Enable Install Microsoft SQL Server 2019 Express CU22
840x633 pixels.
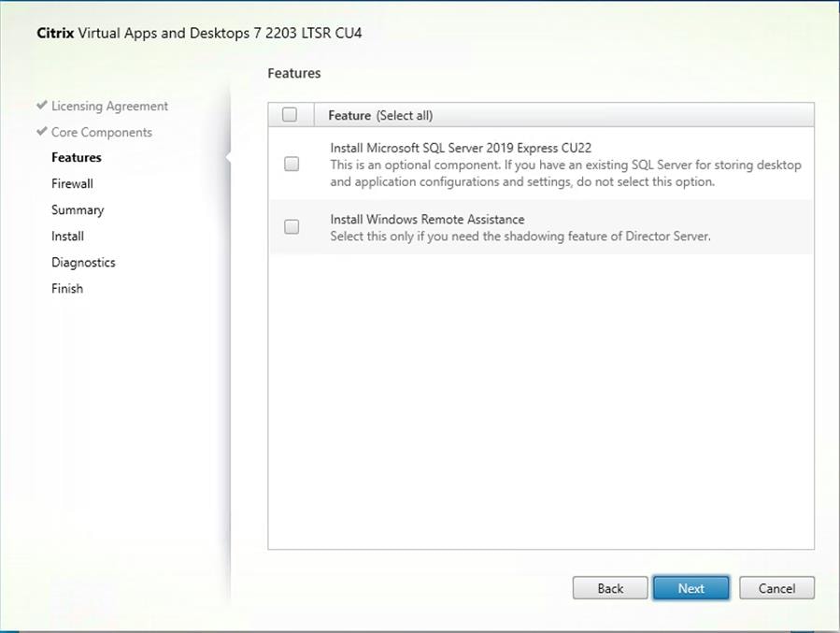tap(291, 163)
